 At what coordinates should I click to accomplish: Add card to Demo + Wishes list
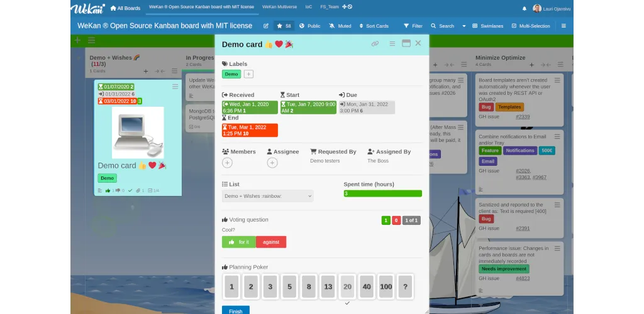tap(145, 72)
